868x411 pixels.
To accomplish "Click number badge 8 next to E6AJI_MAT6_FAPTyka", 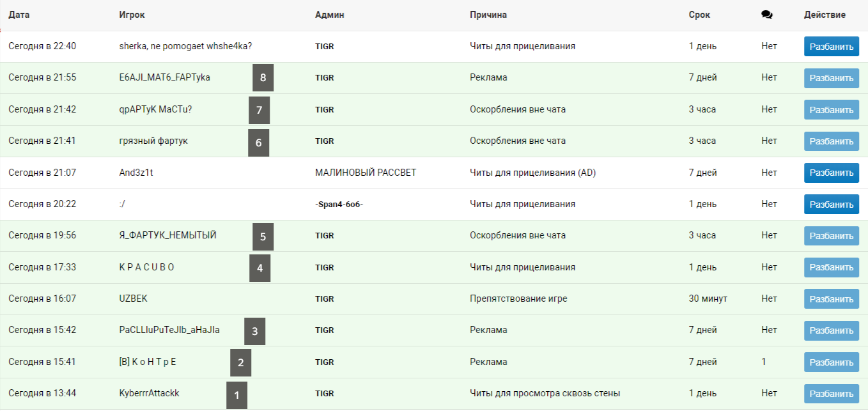I will tap(263, 78).
